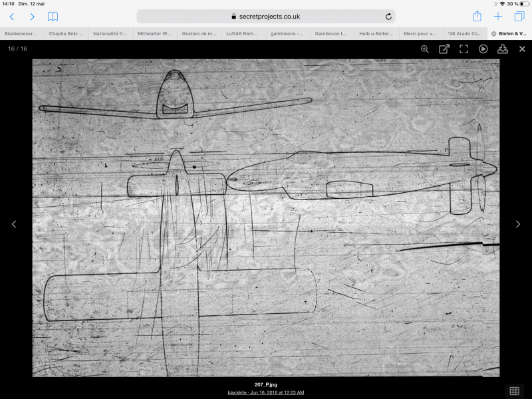Go to the previous image arrow
532x399 pixels.
(x=14, y=224)
